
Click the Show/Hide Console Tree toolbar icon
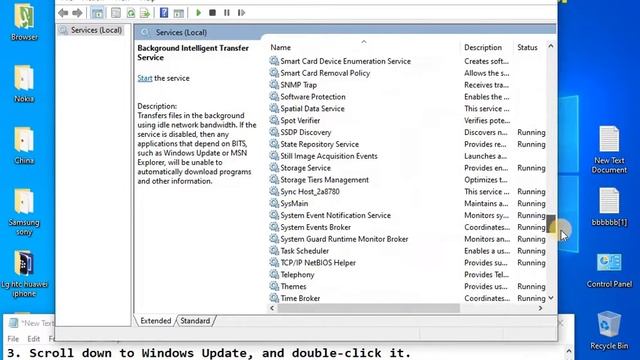click(97, 13)
